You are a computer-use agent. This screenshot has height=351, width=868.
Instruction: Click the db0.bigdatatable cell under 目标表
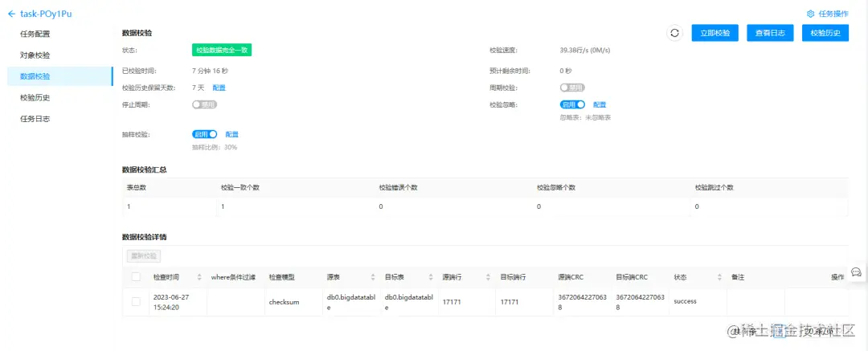409,302
